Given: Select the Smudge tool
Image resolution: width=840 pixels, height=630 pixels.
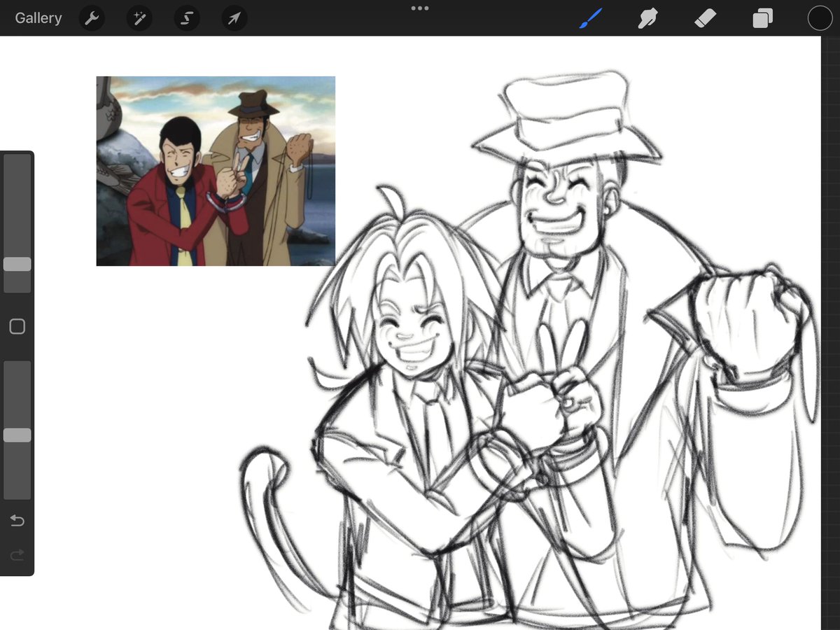Looking at the screenshot, I should coord(648,18).
